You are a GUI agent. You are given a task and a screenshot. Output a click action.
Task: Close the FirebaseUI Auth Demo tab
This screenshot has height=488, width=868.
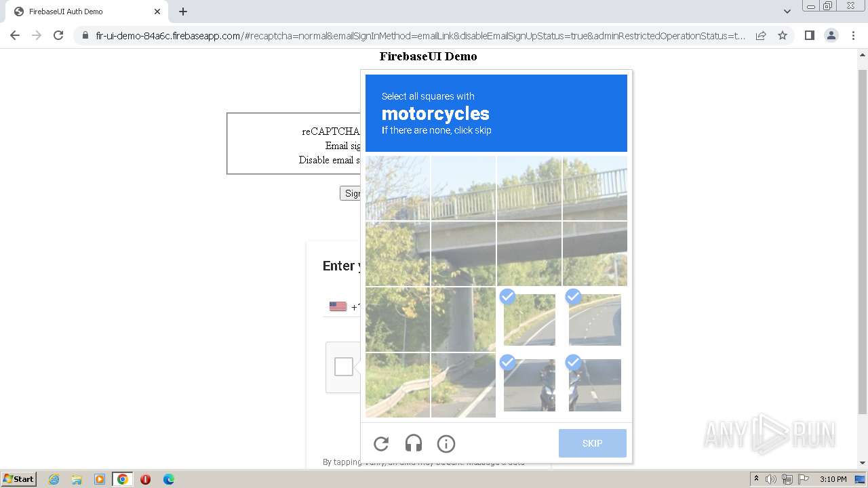157,12
